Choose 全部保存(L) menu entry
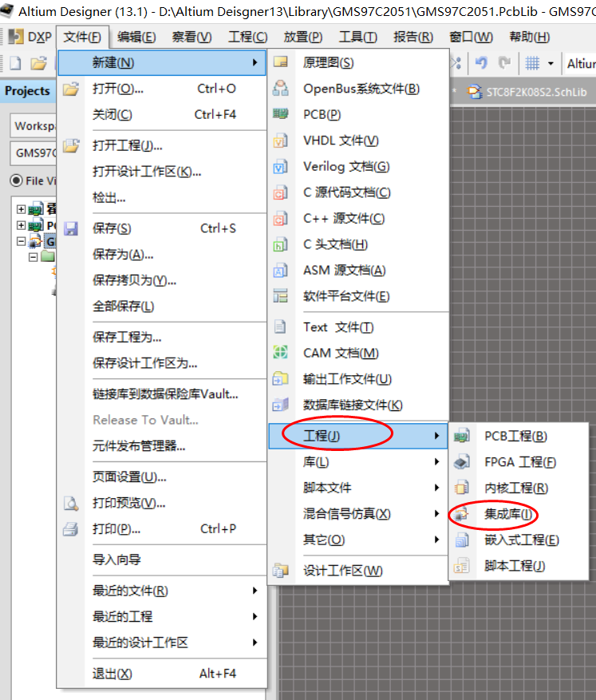 click(163, 306)
